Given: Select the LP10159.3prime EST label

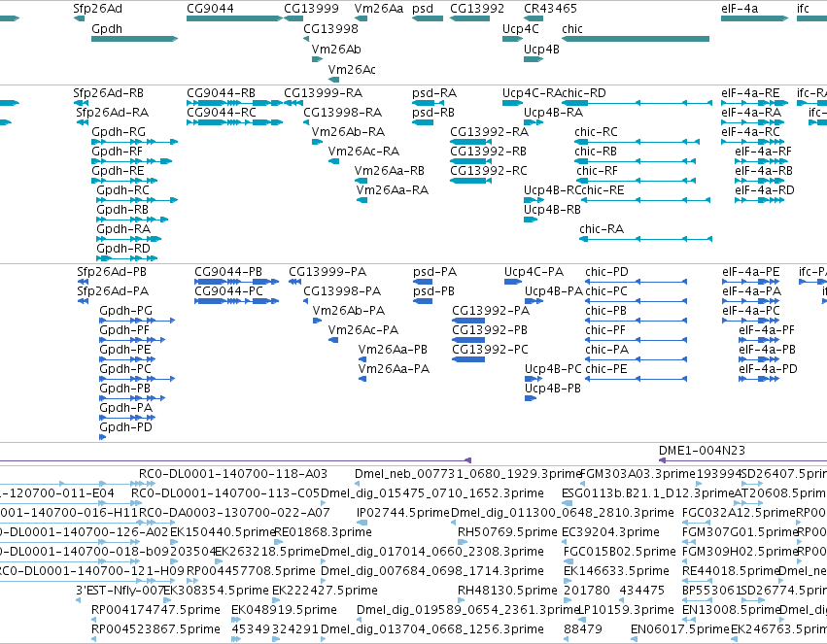Looking at the screenshot, I should pyautogui.click(x=627, y=610).
